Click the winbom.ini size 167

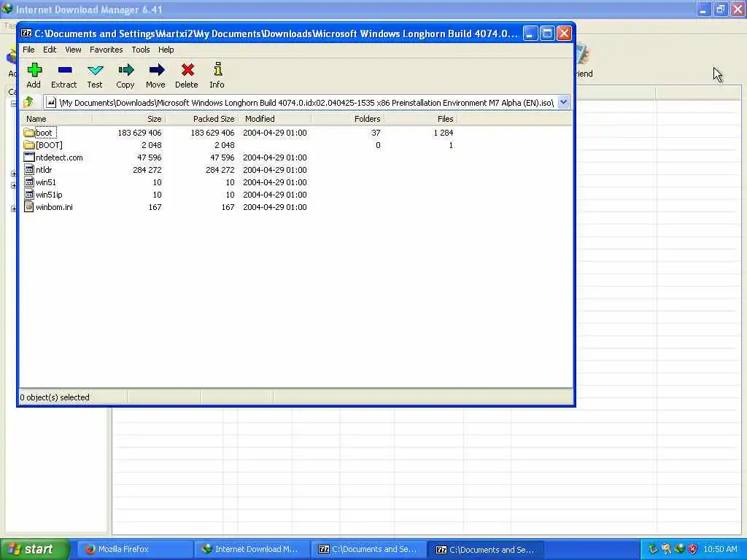[155, 206]
